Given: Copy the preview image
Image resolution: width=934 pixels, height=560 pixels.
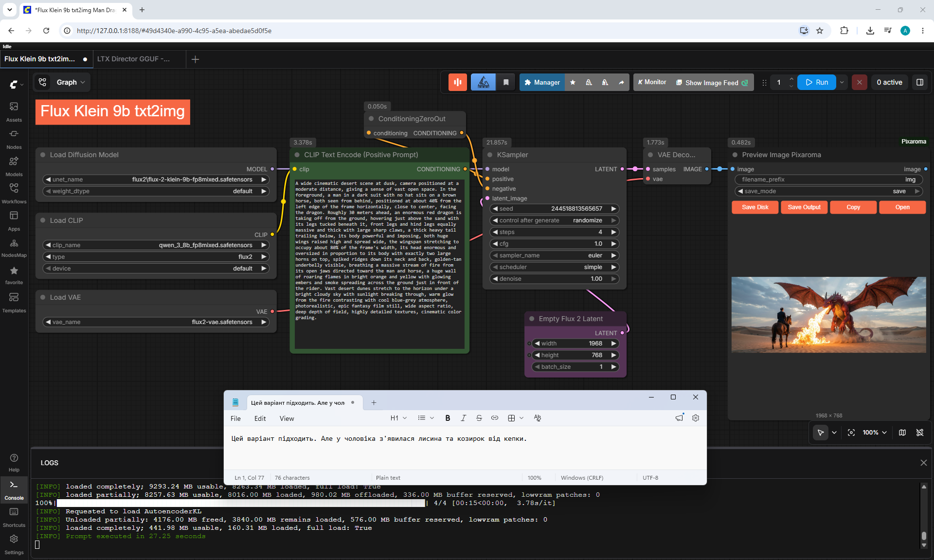Looking at the screenshot, I should 853,207.
